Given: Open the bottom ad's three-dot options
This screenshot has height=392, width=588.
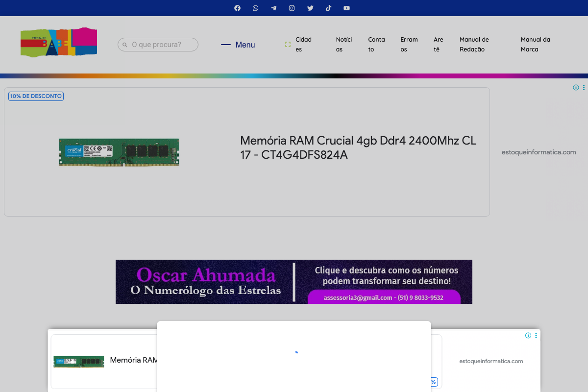Looking at the screenshot, I should pos(536,336).
